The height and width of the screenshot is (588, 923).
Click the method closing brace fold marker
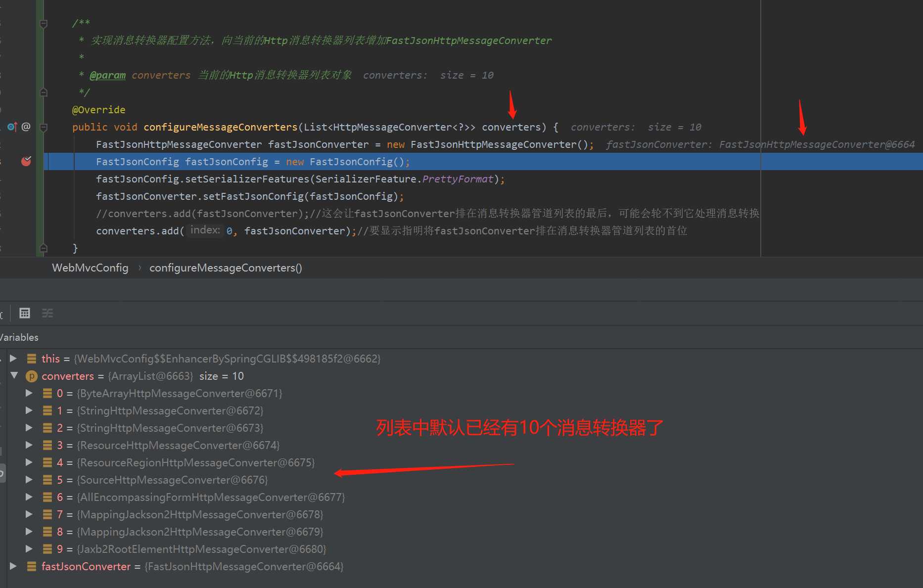click(44, 248)
